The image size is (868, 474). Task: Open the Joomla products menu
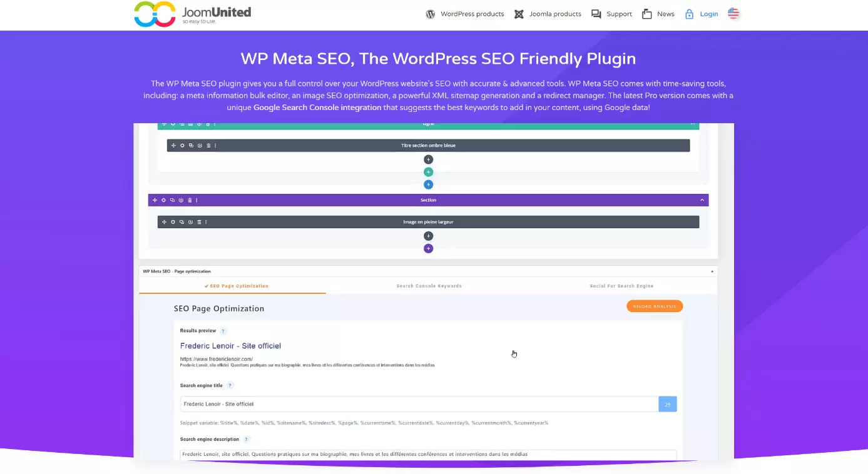(548, 14)
